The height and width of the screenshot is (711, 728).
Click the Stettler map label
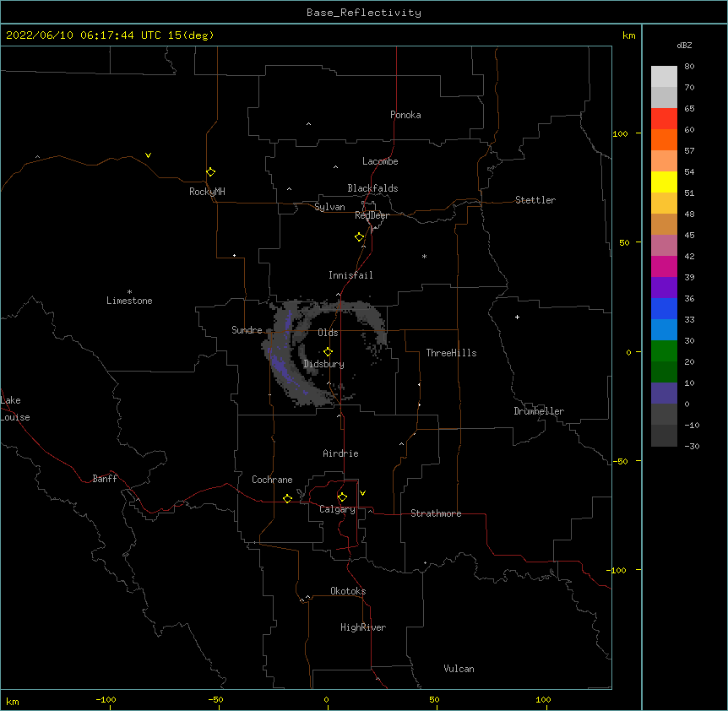(535, 200)
